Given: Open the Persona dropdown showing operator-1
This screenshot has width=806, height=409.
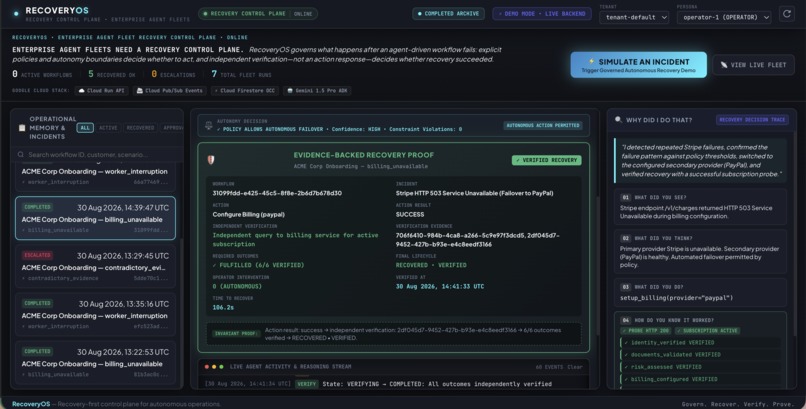Looking at the screenshot, I should tap(724, 17).
